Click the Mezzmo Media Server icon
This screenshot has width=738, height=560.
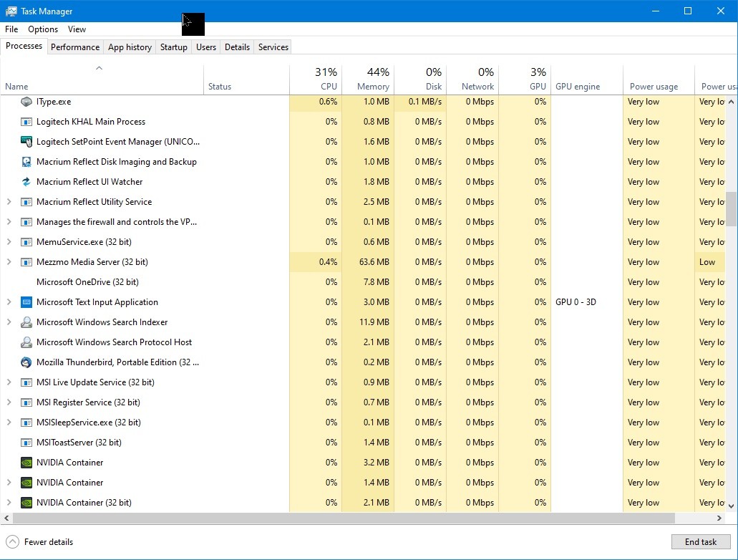pyautogui.click(x=26, y=262)
